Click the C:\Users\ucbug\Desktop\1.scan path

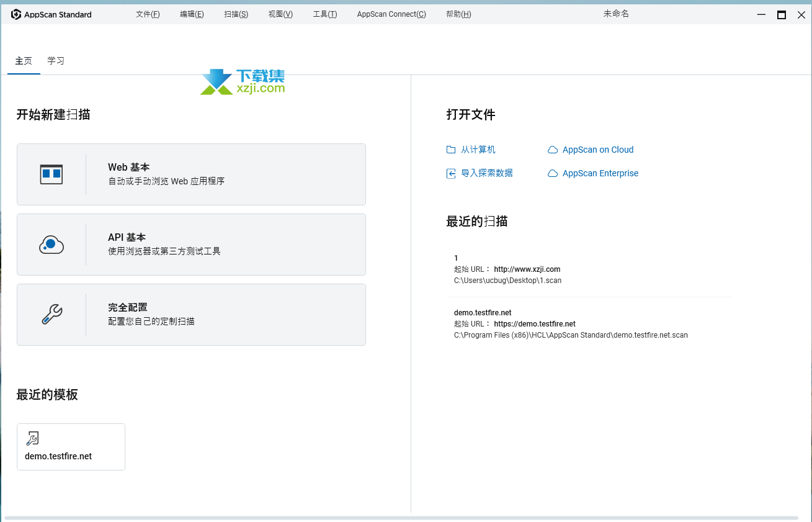coord(508,281)
